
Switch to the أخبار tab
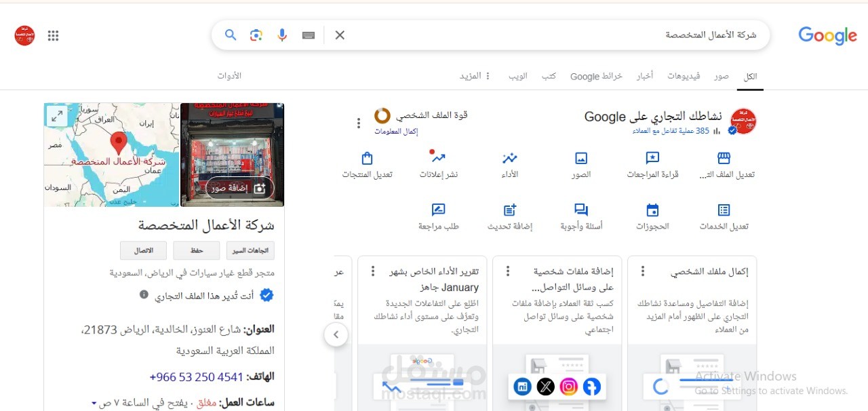point(644,76)
